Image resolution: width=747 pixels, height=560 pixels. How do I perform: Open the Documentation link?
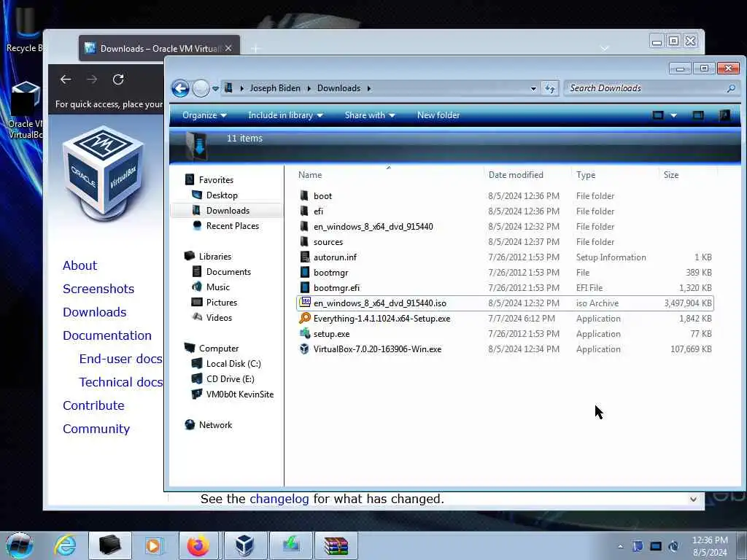click(x=107, y=335)
